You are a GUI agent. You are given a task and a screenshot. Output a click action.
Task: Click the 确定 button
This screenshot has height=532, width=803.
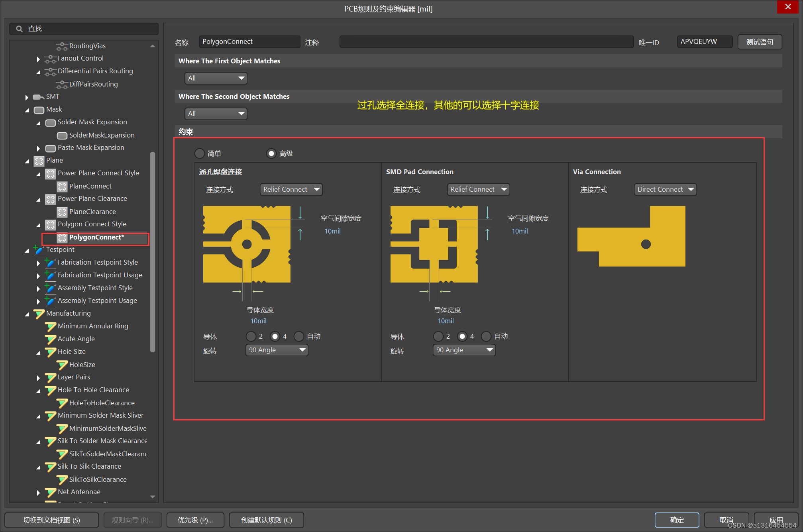point(677,520)
